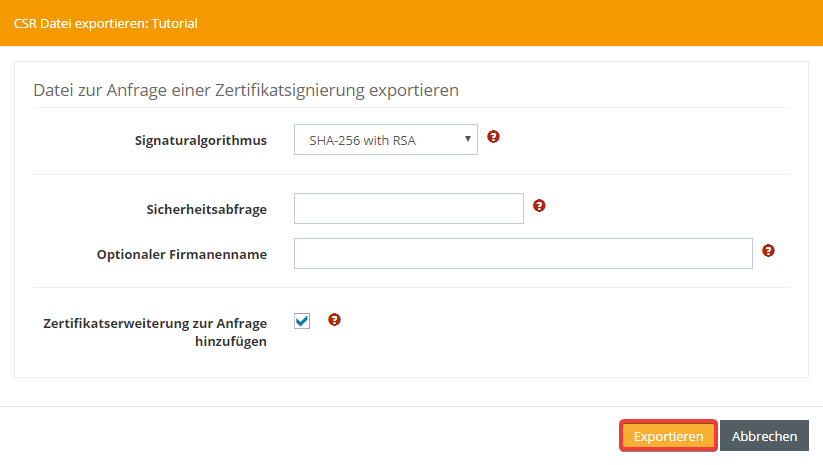
Task: Click the Optionaler Firmenname label
Action: point(181,254)
